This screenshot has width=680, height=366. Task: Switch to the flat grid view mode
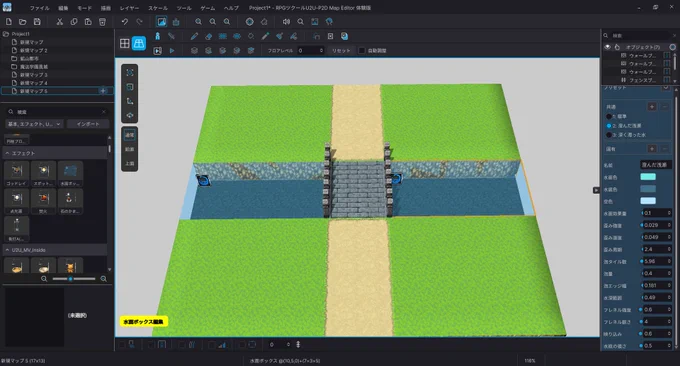tap(125, 43)
